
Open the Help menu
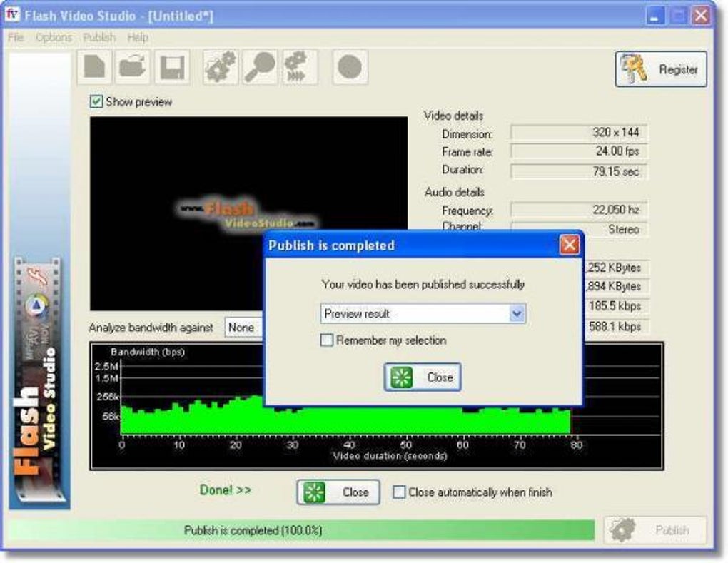[x=138, y=37]
